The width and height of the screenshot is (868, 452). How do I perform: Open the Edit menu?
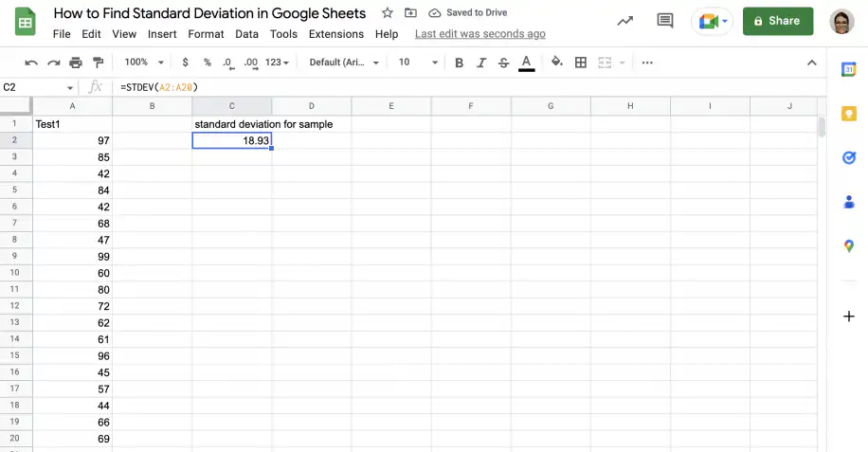click(x=91, y=34)
